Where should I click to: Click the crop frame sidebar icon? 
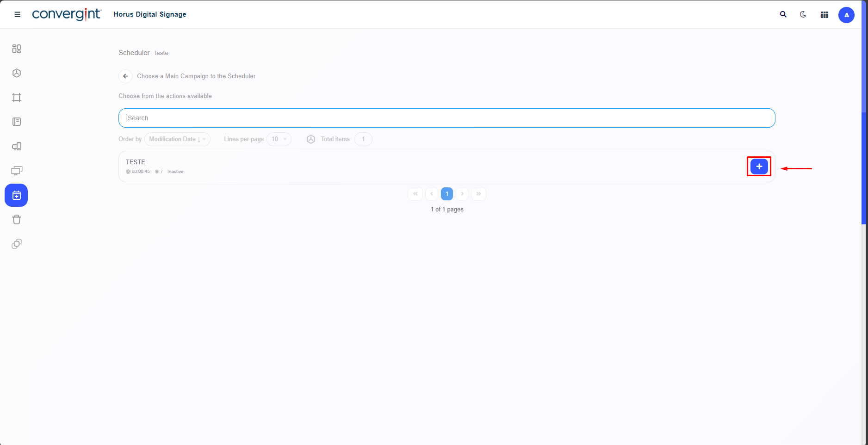point(17,98)
